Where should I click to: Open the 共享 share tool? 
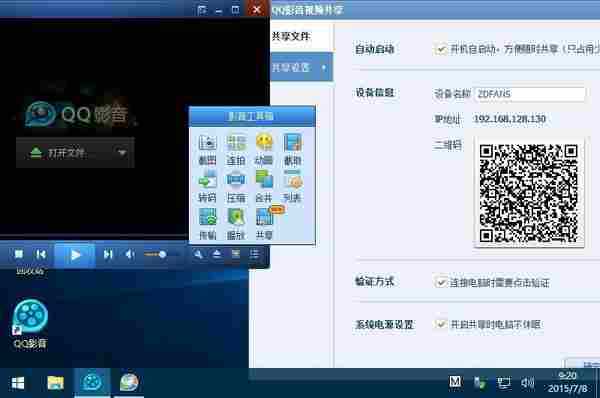pos(265,224)
